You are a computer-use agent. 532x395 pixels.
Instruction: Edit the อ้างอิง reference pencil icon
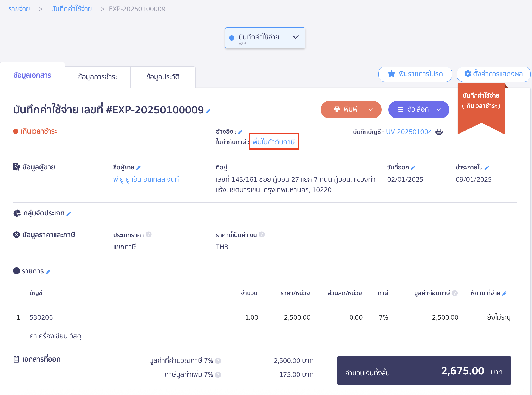(240, 132)
